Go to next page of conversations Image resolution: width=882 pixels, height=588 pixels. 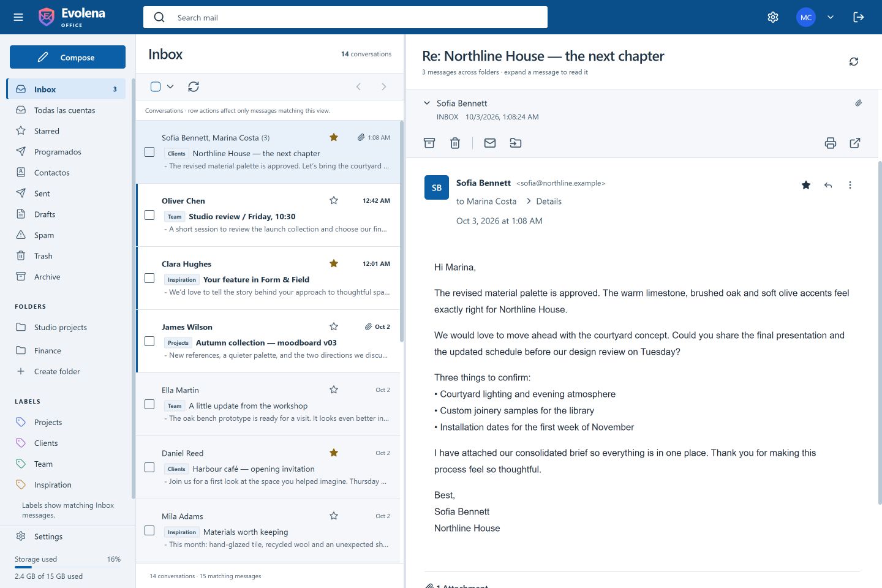pyautogui.click(x=384, y=87)
